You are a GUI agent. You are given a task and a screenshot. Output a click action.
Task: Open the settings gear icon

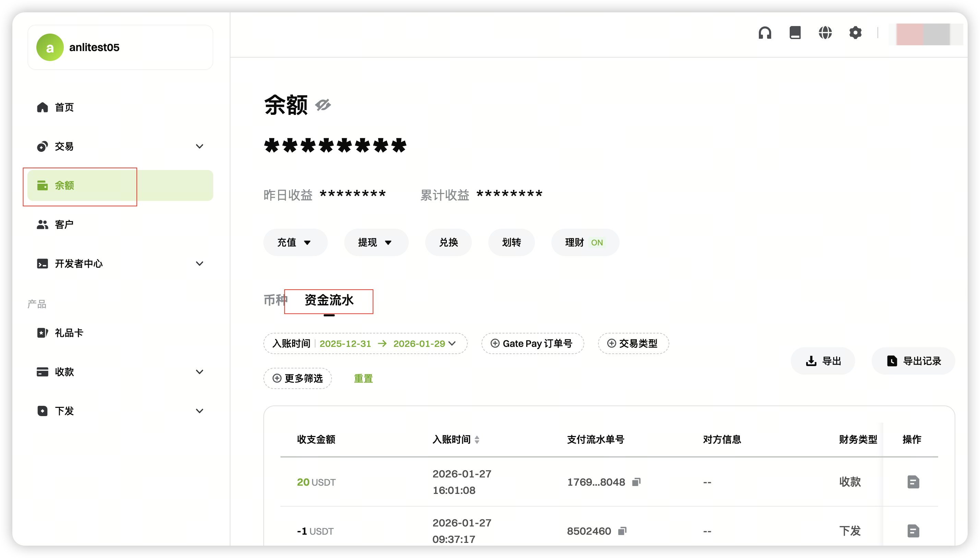[x=856, y=33]
